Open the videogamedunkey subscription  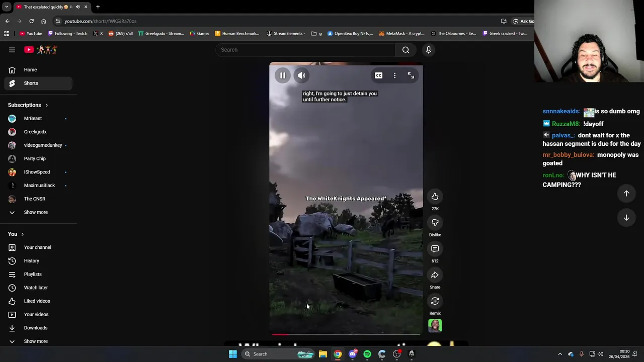[x=38, y=145]
